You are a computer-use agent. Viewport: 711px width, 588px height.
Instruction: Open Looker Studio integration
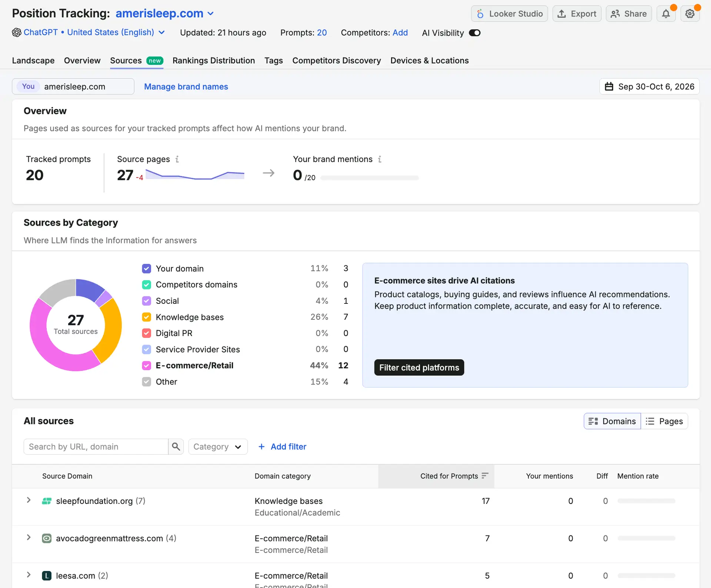(x=509, y=14)
